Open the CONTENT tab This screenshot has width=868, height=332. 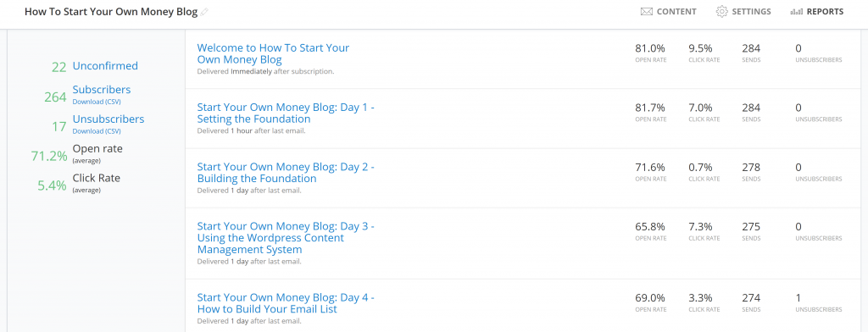[x=668, y=12]
